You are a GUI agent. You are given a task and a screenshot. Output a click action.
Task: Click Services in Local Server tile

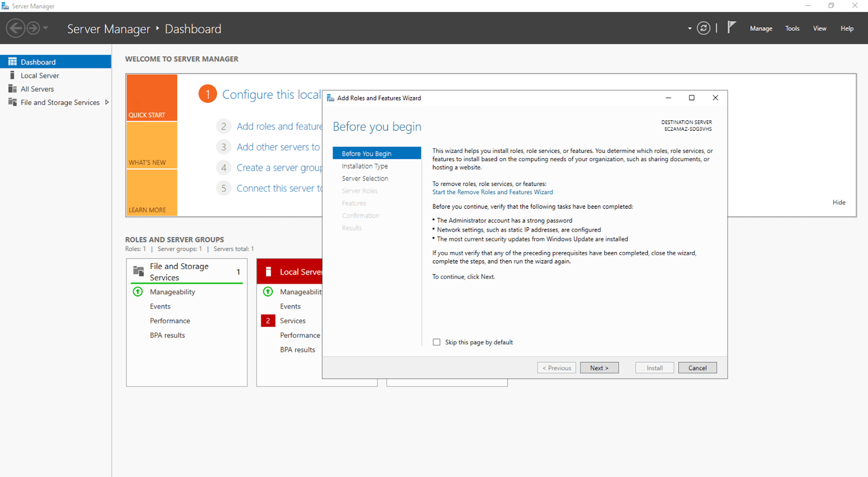tap(293, 321)
